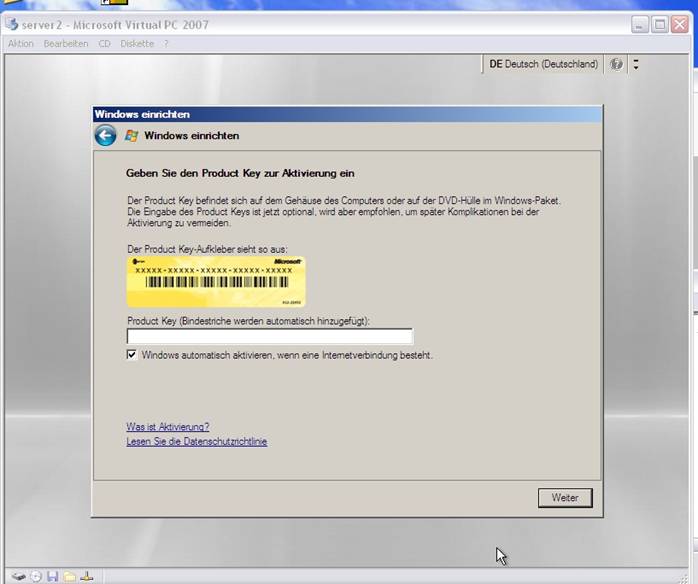Open the CD menu
The width and height of the screenshot is (698, 584).
104,44
